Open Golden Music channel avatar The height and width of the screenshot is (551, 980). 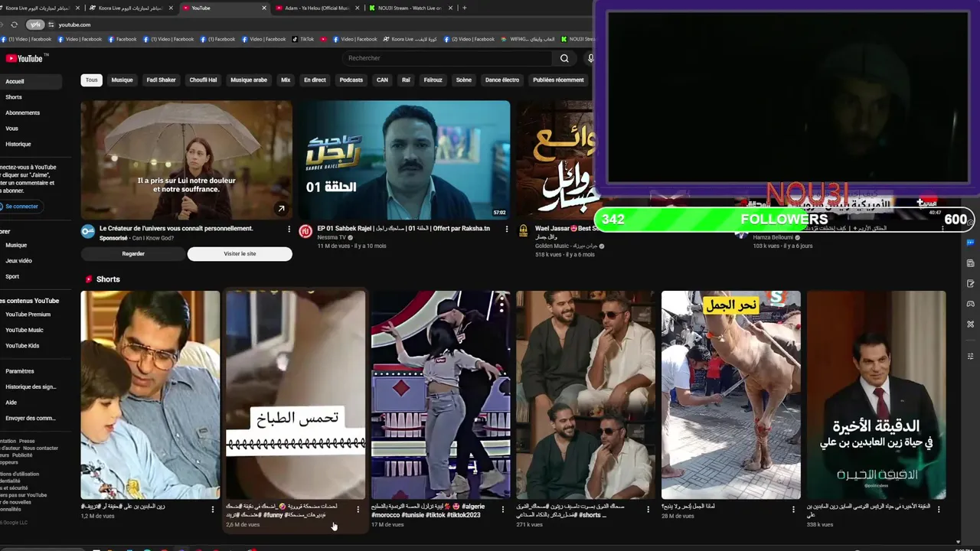tap(524, 231)
